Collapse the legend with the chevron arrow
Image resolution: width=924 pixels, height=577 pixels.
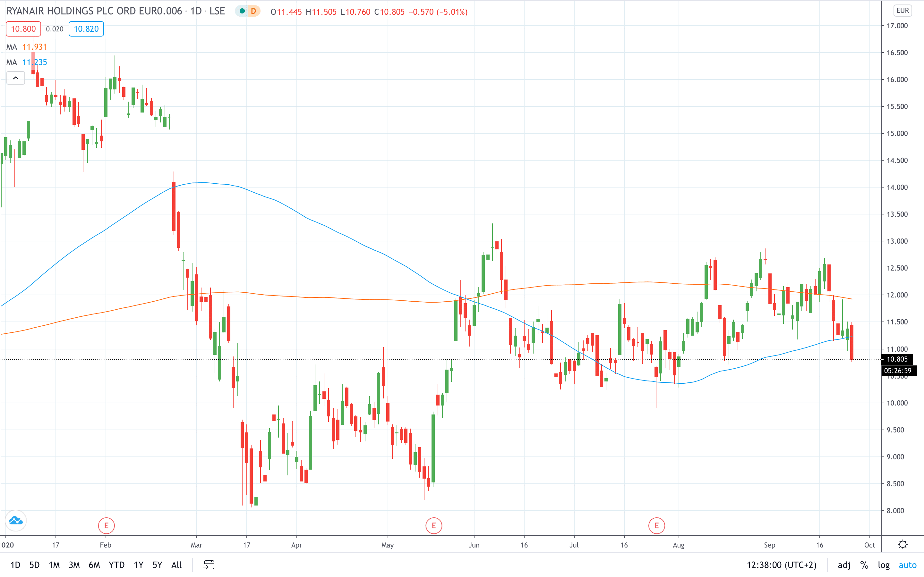pos(16,78)
